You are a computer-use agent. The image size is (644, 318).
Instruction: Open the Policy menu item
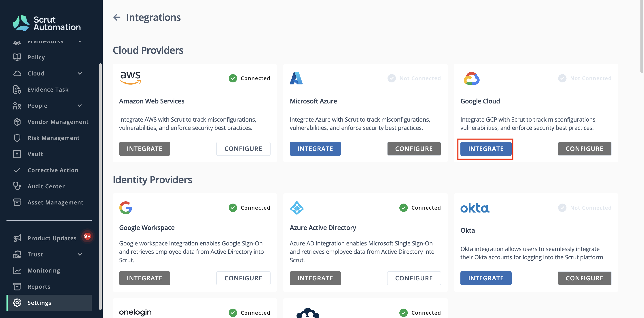[49, 57]
